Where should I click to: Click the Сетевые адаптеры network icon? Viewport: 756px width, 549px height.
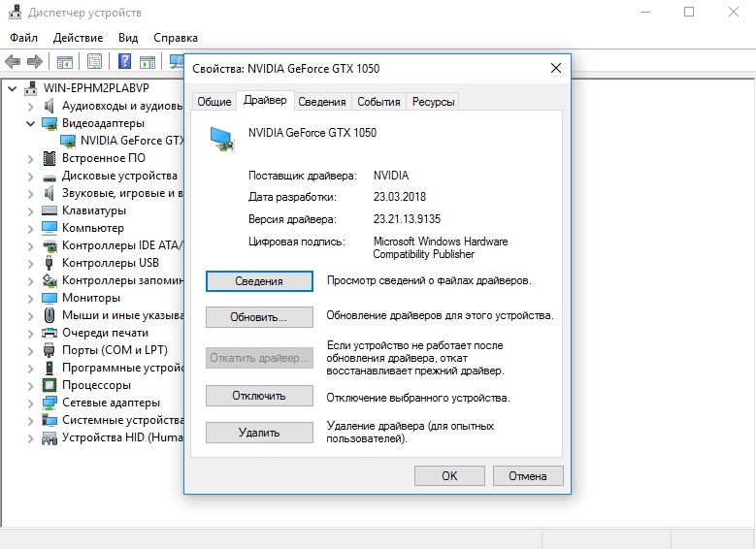49,403
